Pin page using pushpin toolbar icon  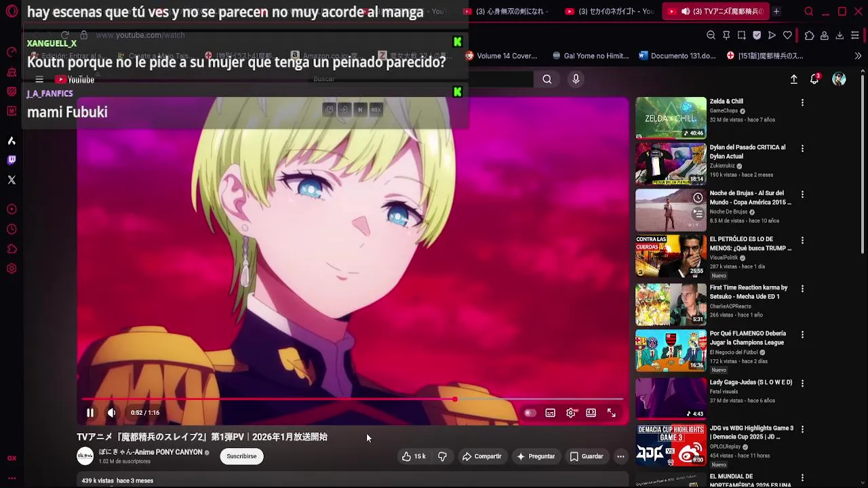coord(726,35)
